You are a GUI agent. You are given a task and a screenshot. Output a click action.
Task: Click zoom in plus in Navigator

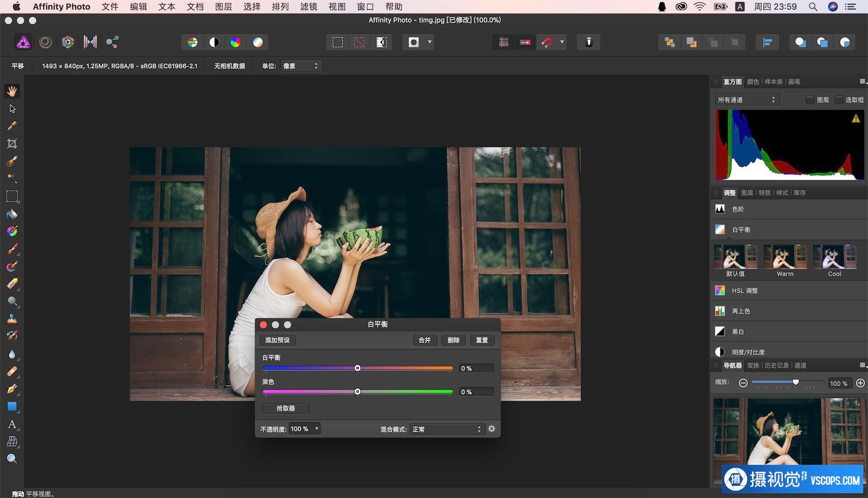point(860,383)
